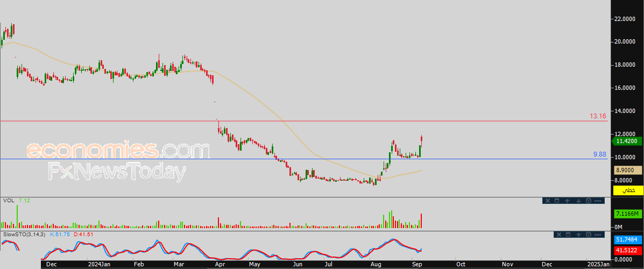
Task: Click the VOL indicator title
Action: (8, 201)
